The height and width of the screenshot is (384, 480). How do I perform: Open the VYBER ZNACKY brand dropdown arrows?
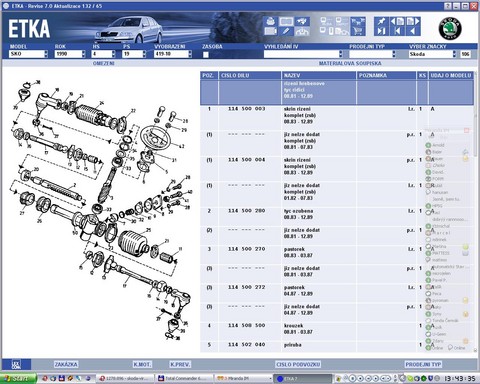tap(454, 54)
